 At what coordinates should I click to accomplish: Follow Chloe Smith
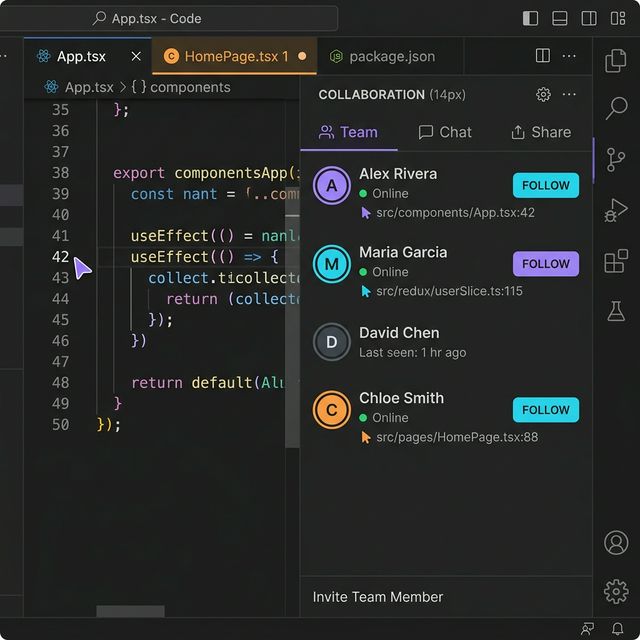[x=546, y=409]
